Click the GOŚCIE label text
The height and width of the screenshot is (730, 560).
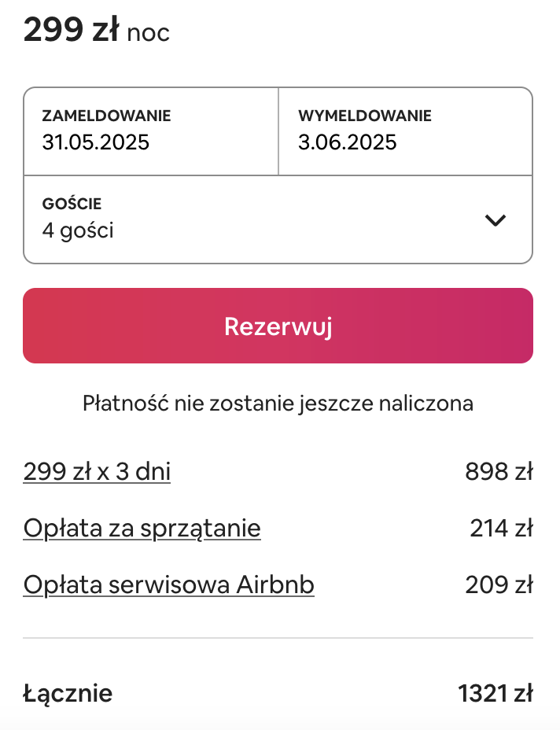(x=72, y=204)
